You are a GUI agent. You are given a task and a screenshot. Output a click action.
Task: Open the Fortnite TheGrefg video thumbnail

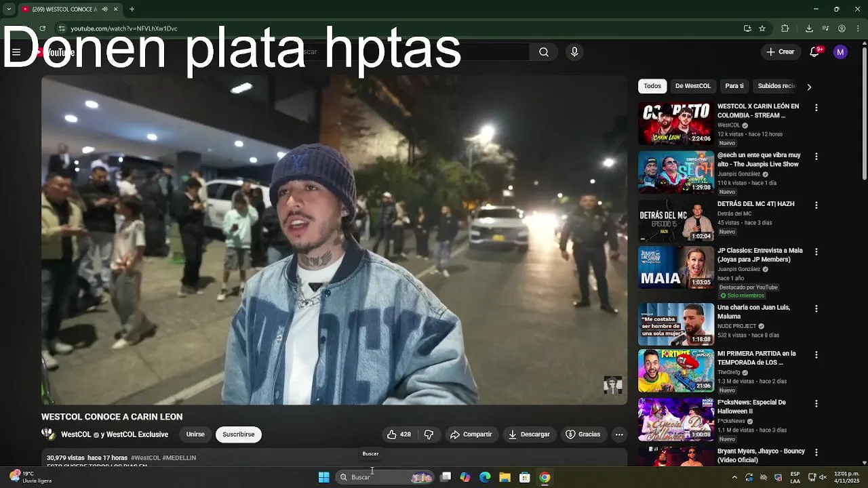[x=676, y=370]
